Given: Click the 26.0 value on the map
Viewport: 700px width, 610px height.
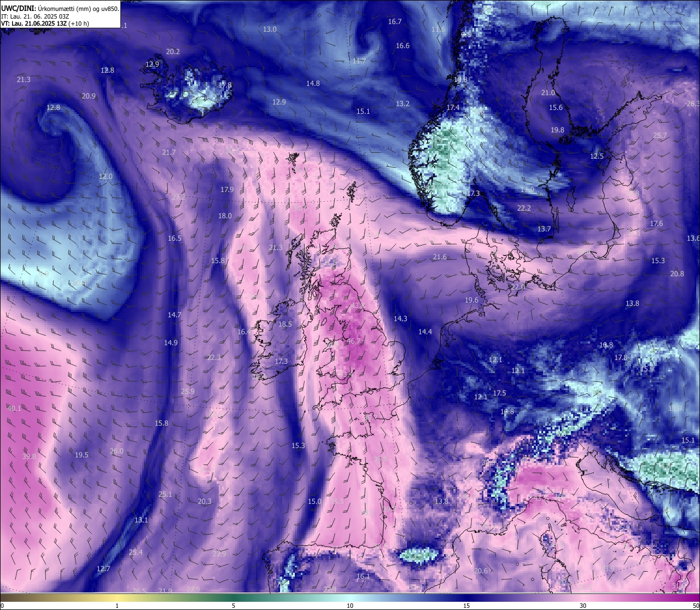Looking at the screenshot, I should tap(116, 451).
